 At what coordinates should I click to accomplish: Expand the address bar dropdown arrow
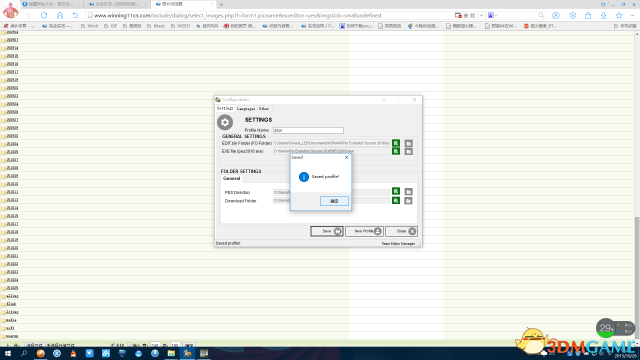(x=481, y=16)
